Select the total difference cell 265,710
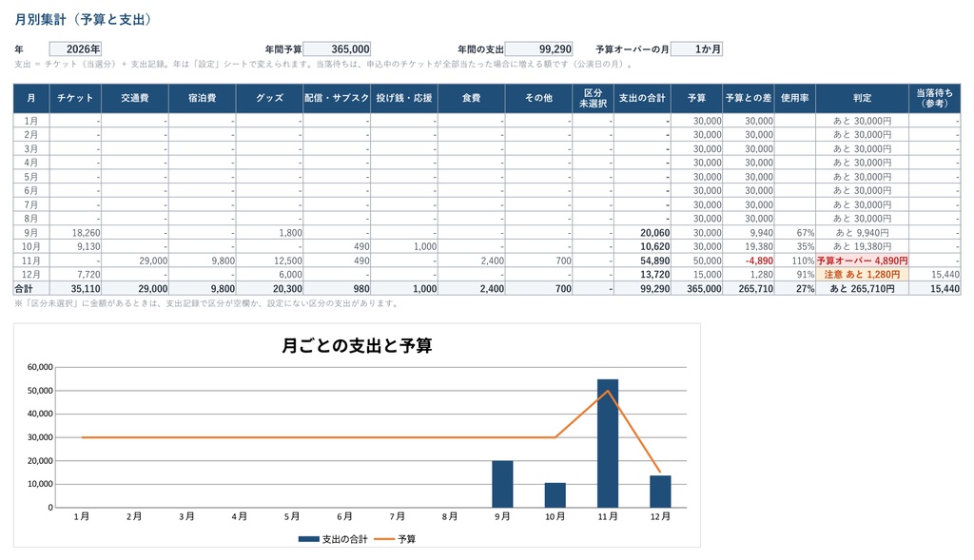 [749, 289]
